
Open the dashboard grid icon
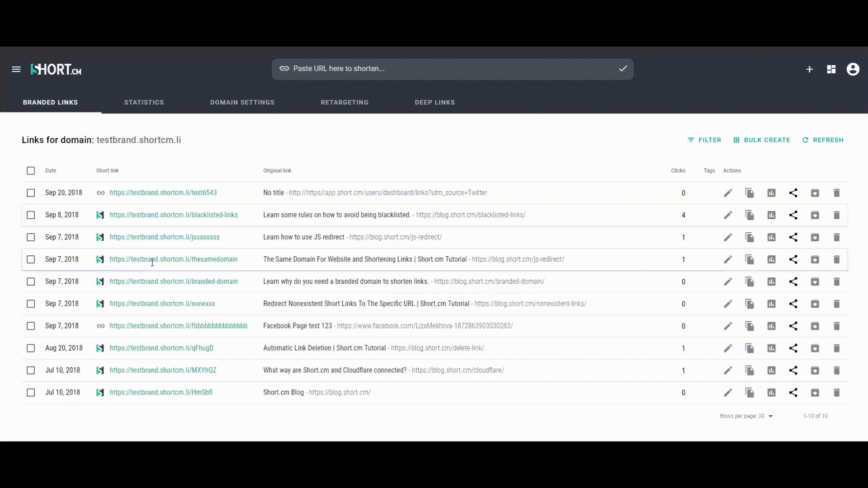(x=831, y=69)
